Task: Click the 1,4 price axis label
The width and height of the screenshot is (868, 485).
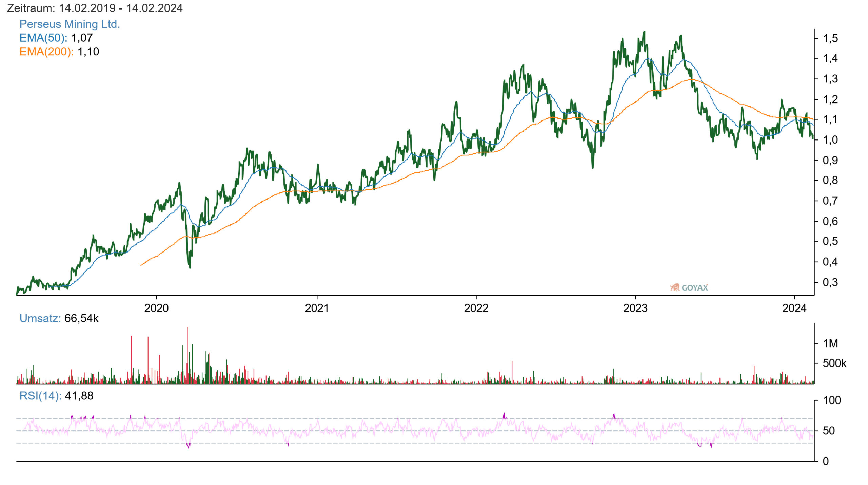Action: (x=830, y=58)
